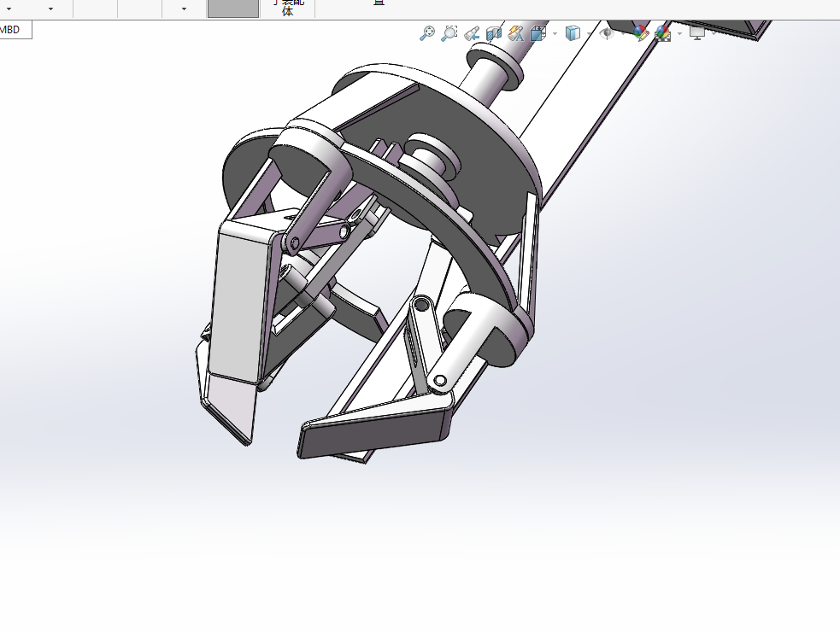Open the View Settings monitor icon

697,33
